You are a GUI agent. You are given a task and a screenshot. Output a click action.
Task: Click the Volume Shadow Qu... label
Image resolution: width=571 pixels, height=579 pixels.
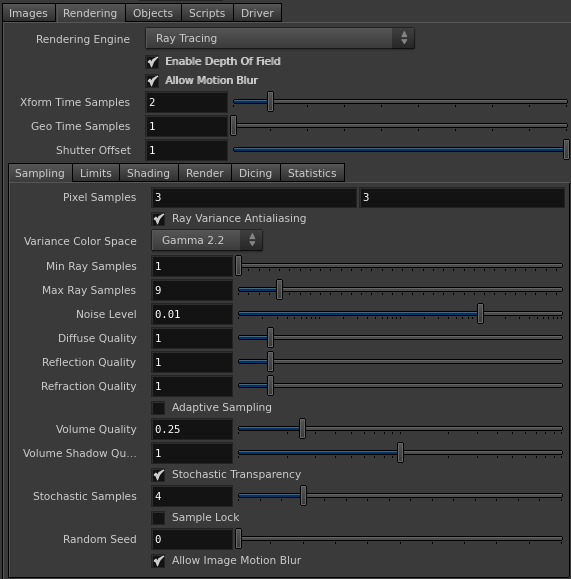coord(80,453)
